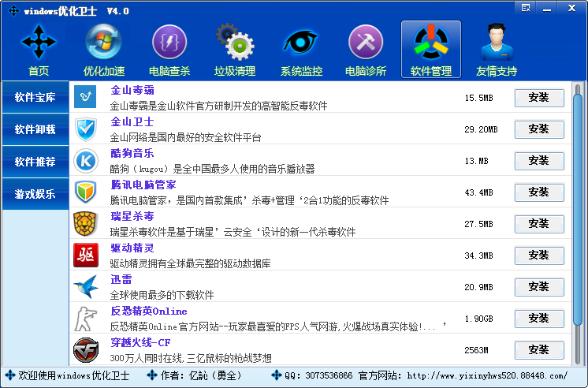Click the 金山卫士 title link
Screen dimensions: 588x388
pyautogui.click(x=132, y=121)
